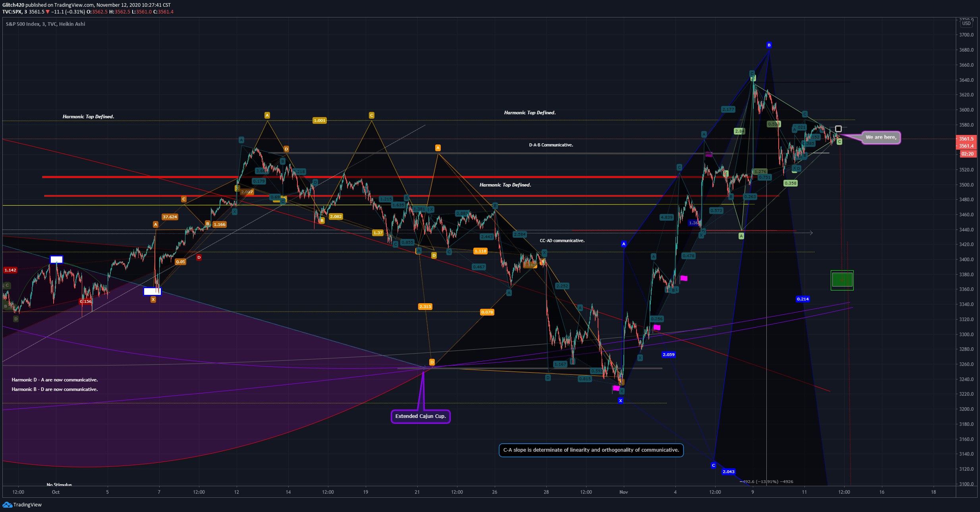Click the 'Oct' label on time axis
The height and width of the screenshot is (512, 980).
[56, 492]
